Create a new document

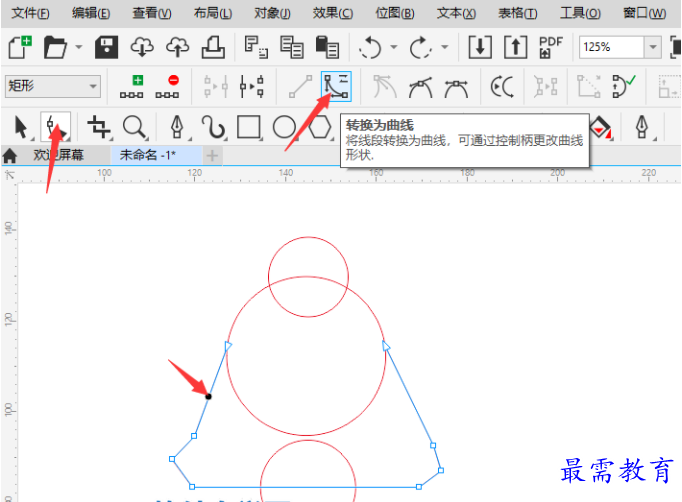tap(20, 47)
